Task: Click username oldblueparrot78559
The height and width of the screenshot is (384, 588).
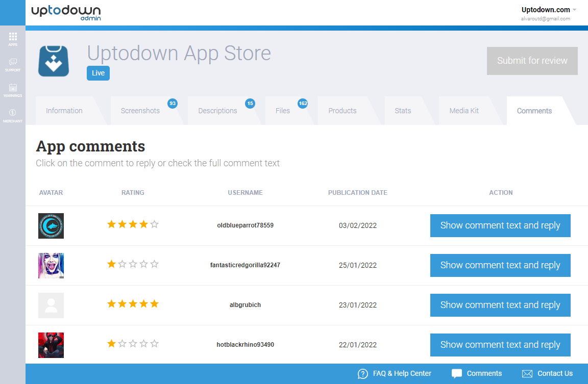Action: pyautogui.click(x=245, y=225)
